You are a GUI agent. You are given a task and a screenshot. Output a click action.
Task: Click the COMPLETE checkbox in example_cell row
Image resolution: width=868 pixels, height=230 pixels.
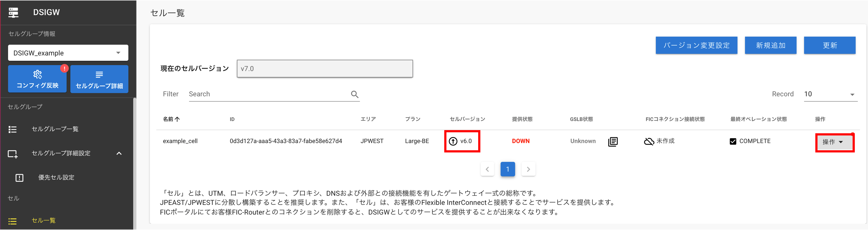click(733, 141)
